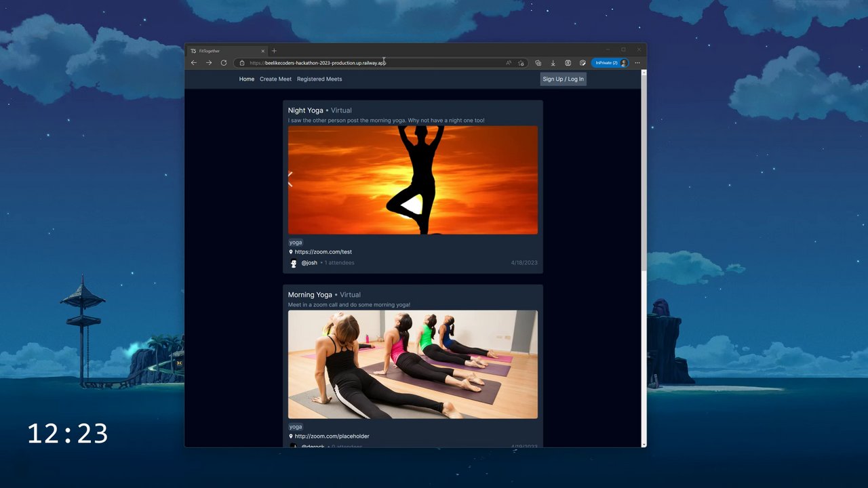Click the Night Yoga description text
The height and width of the screenshot is (488, 868).
pos(386,121)
